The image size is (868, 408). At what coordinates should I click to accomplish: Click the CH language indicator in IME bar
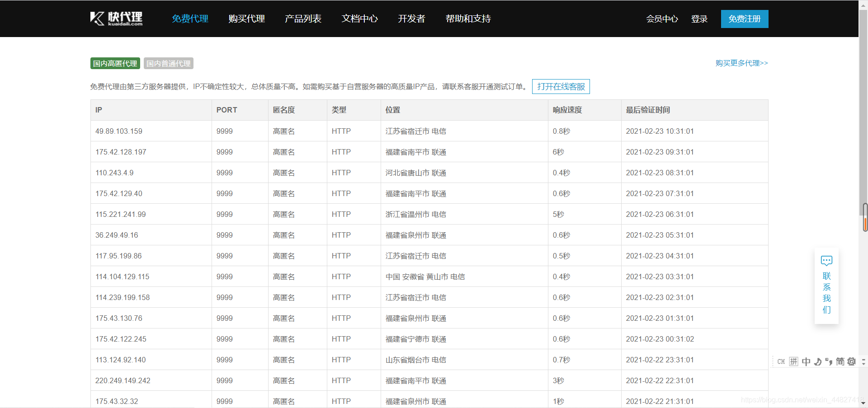tap(781, 361)
